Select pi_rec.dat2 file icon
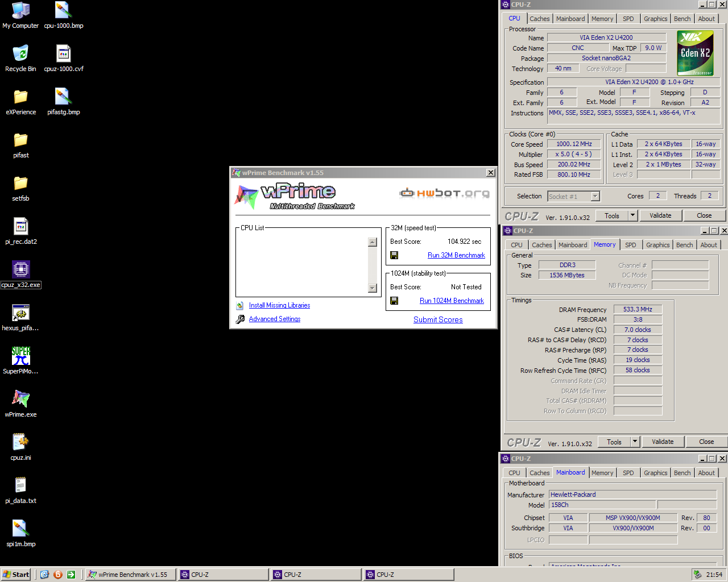Image resolution: width=728 pixels, height=582 pixels. 20,231
